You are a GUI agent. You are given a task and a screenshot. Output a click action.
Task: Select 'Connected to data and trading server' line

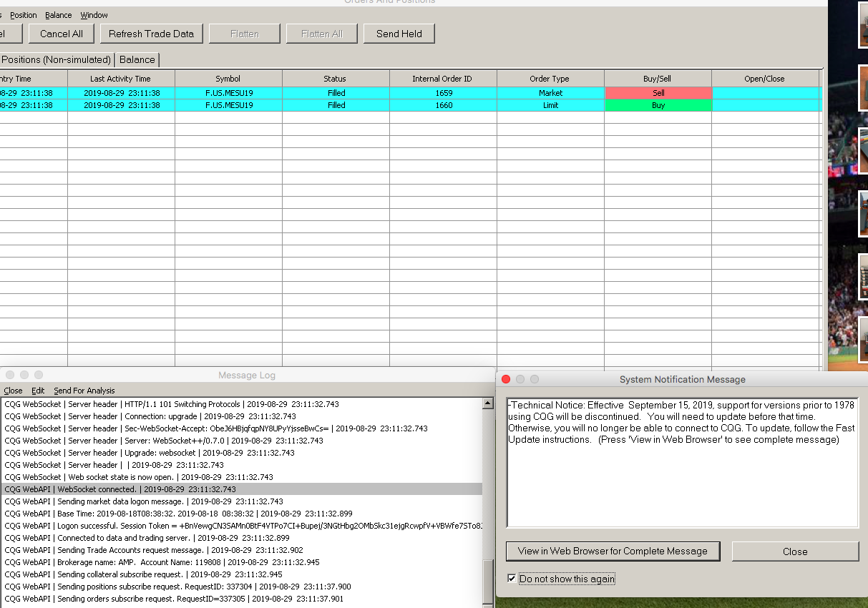click(241, 538)
